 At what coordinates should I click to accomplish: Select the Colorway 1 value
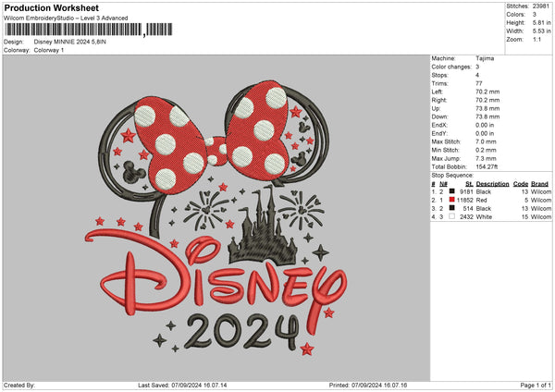(49, 50)
